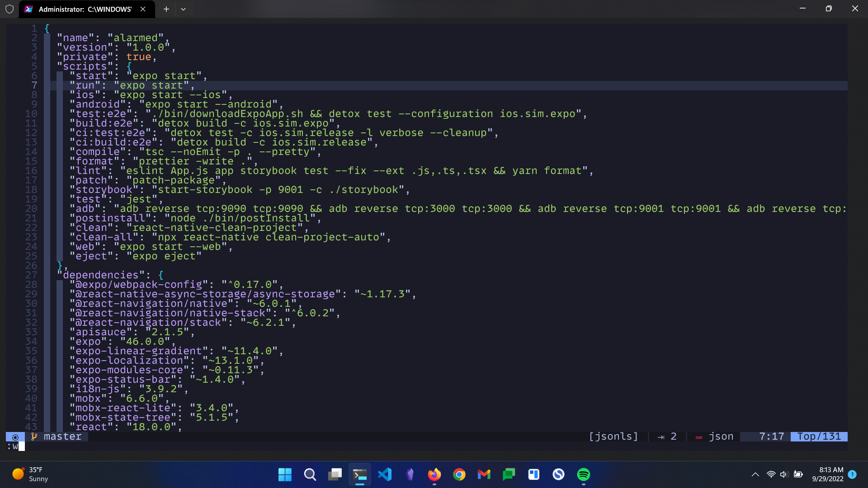Click the admin shield icon in title bar
Viewport: 868px width, 488px height.
click(x=9, y=9)
